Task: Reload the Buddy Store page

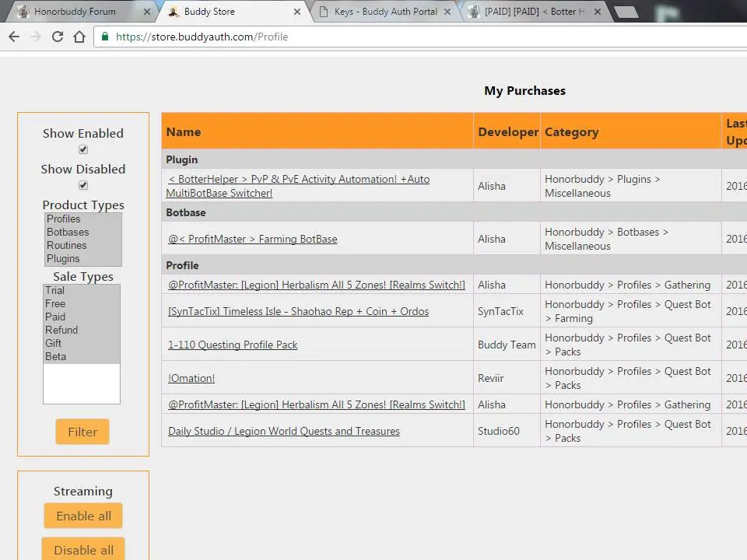Action: coord(58,37)
